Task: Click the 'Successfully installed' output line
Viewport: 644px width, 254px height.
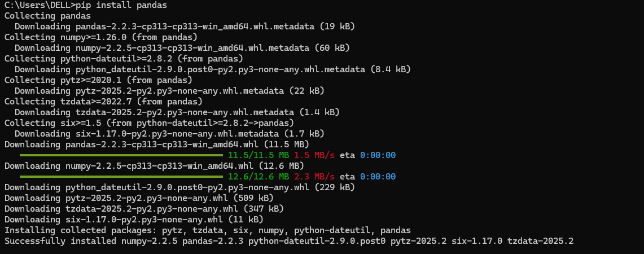Action: tap(289, 241)
